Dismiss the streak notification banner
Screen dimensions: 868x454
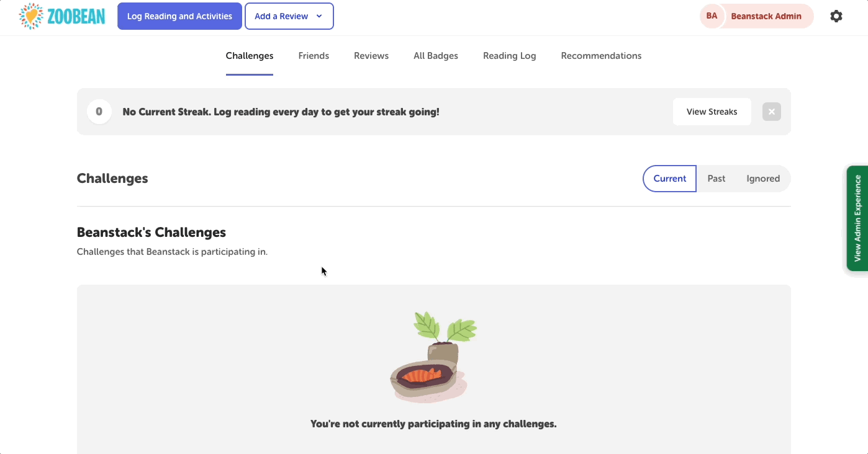pyautogui.click(x=771, y=111)
